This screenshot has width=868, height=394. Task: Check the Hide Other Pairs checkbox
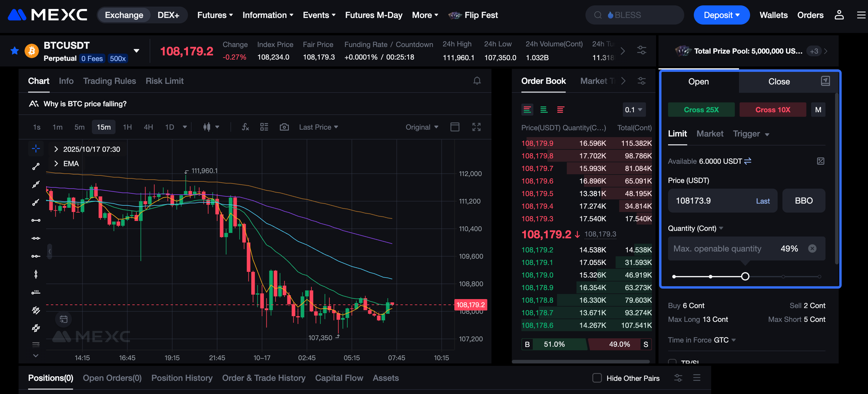click(x=597, y=378)
